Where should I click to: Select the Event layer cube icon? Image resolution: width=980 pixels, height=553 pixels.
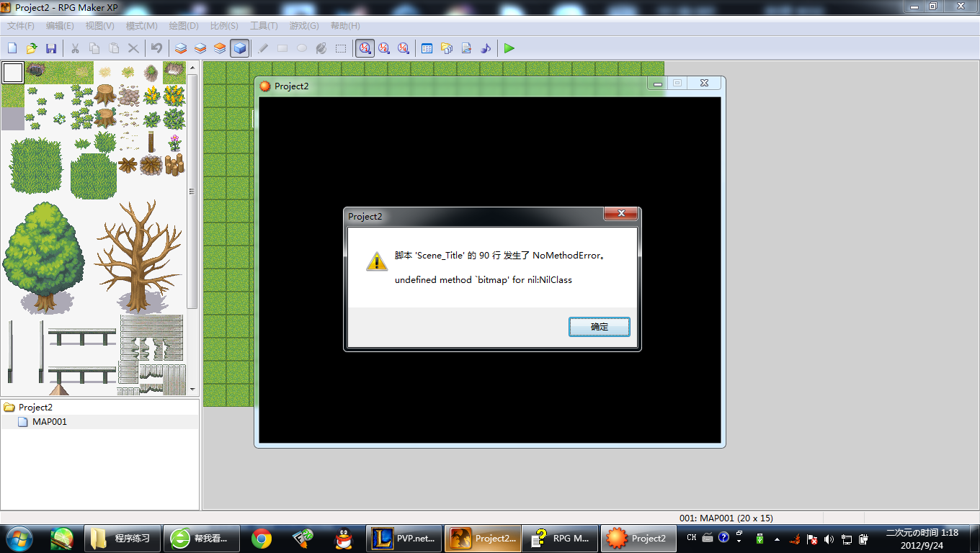(240, 48)
